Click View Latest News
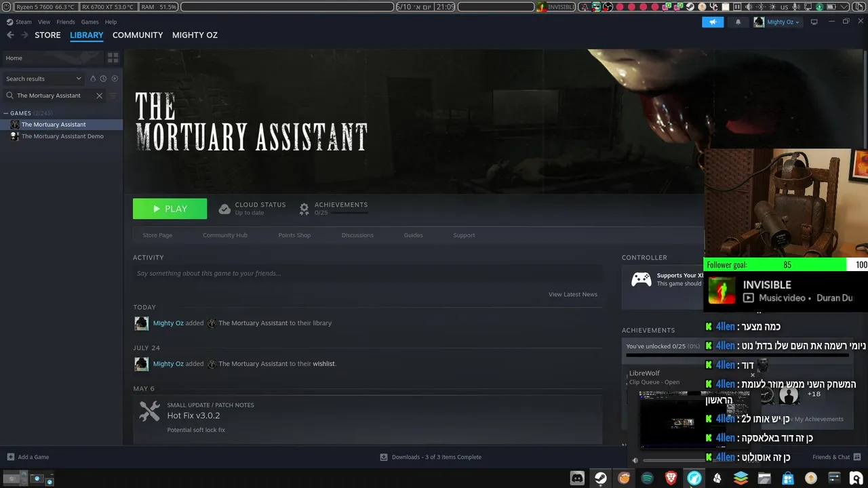The image size is (868, 488). pos(573,294)
